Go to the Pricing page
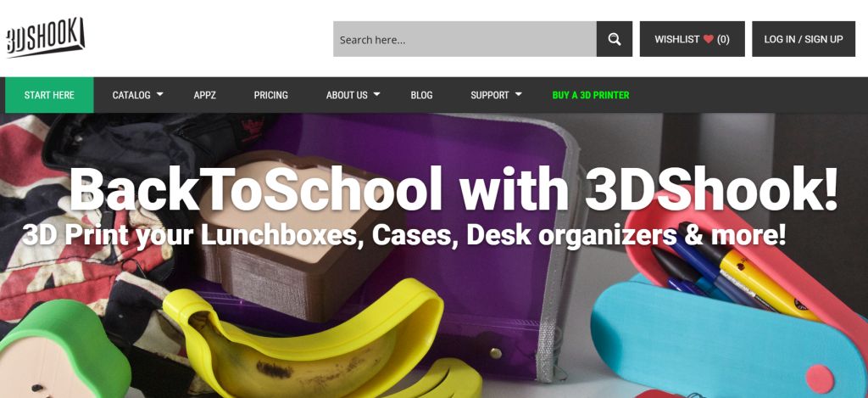Viewport: 868px width, 398px height. [x=270, y=95]
